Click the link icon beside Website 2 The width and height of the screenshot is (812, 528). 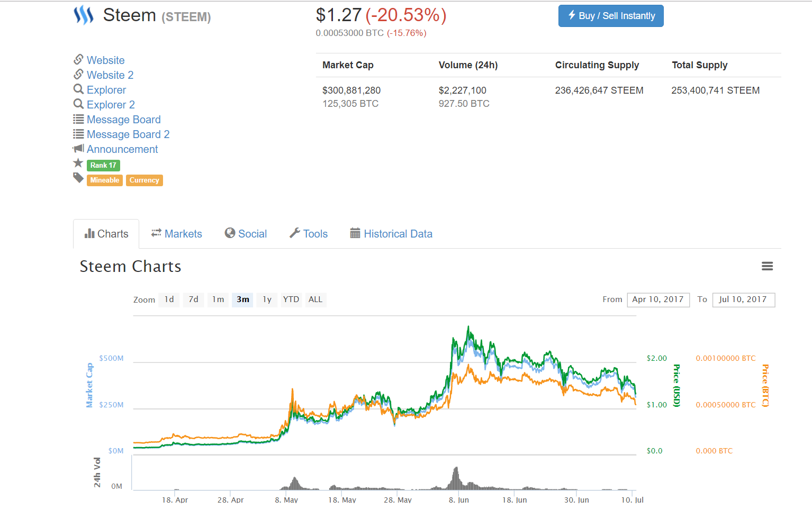[78, 74]
